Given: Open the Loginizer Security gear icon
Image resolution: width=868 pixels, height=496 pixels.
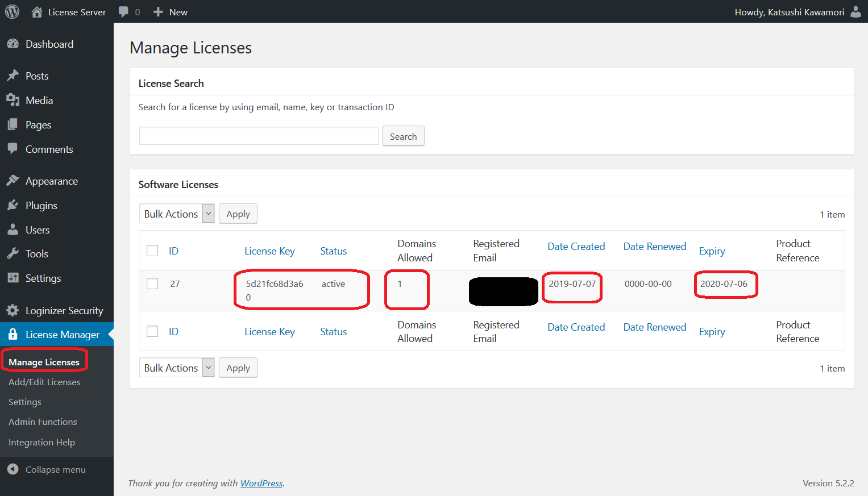Looking at the screenshot, I should pos(13,310).
